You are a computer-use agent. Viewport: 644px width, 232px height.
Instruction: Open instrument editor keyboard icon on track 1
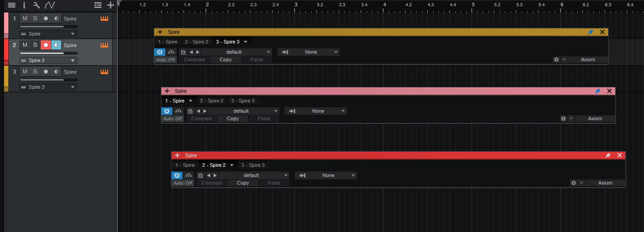click(x=105, y=19)
